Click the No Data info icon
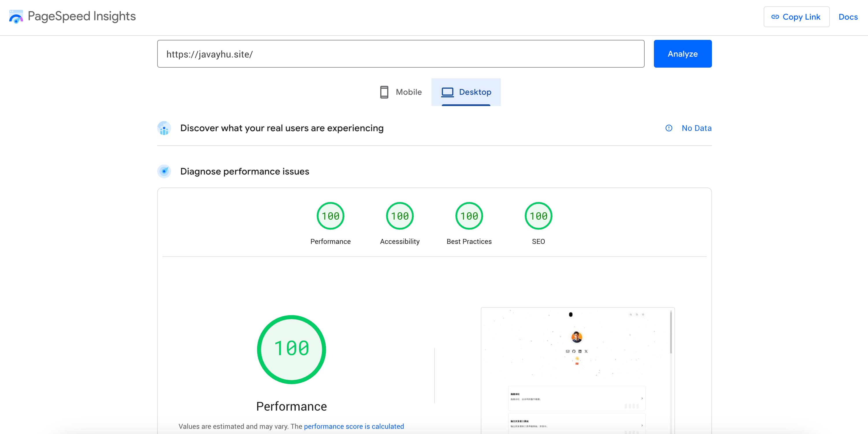This screenshot has width=868, height=434. pyautogui.click(x=669, y=128)
